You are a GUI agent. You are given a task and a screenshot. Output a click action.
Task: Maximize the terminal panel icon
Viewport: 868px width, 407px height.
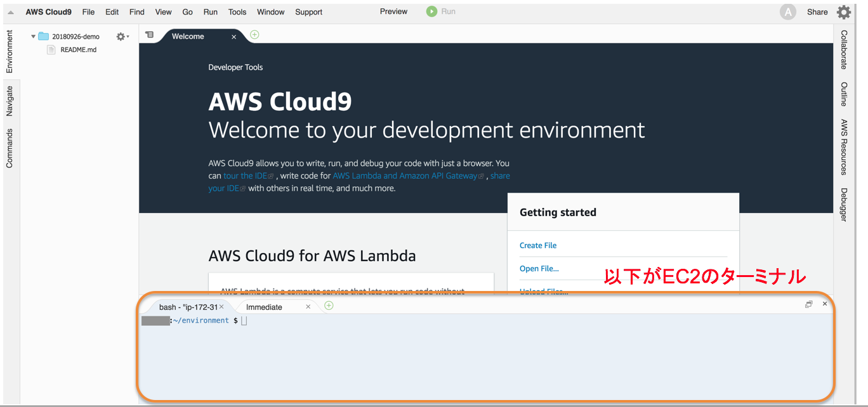808,304
